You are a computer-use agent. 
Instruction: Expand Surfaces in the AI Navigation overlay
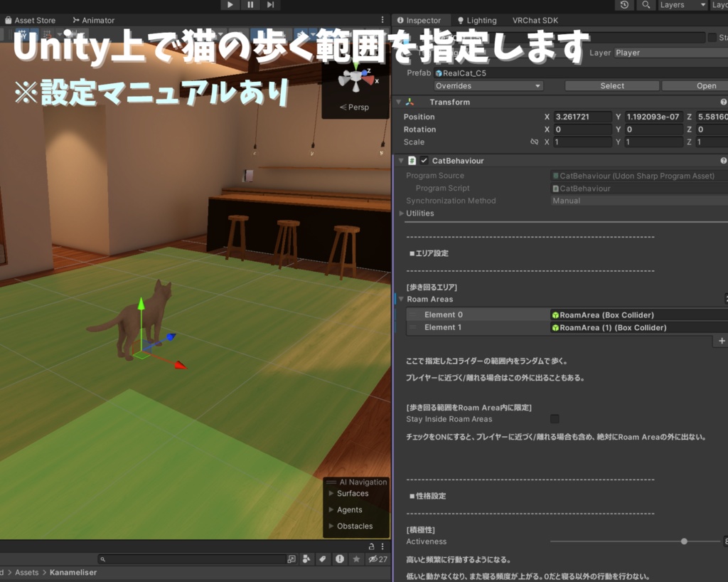331,493
